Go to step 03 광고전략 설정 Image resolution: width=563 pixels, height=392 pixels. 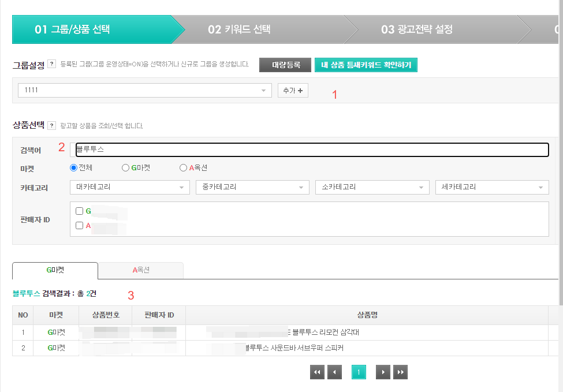pos(437,29)
